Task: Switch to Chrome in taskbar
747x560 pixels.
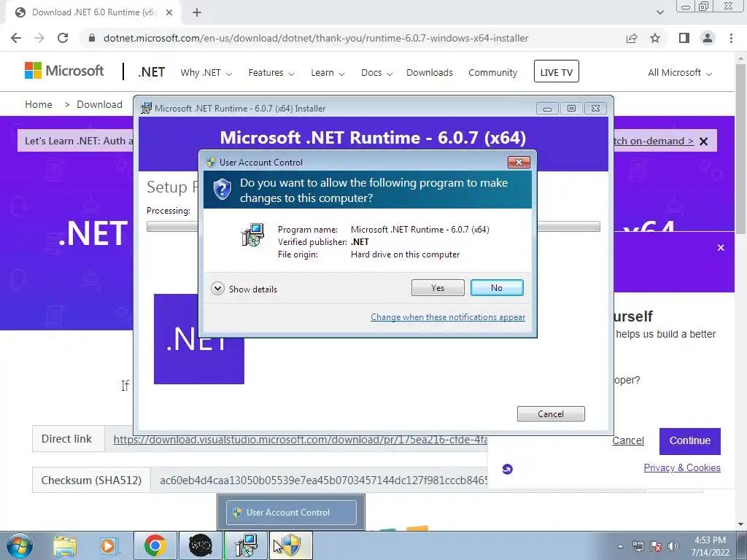Action: [x=155, y=545]
